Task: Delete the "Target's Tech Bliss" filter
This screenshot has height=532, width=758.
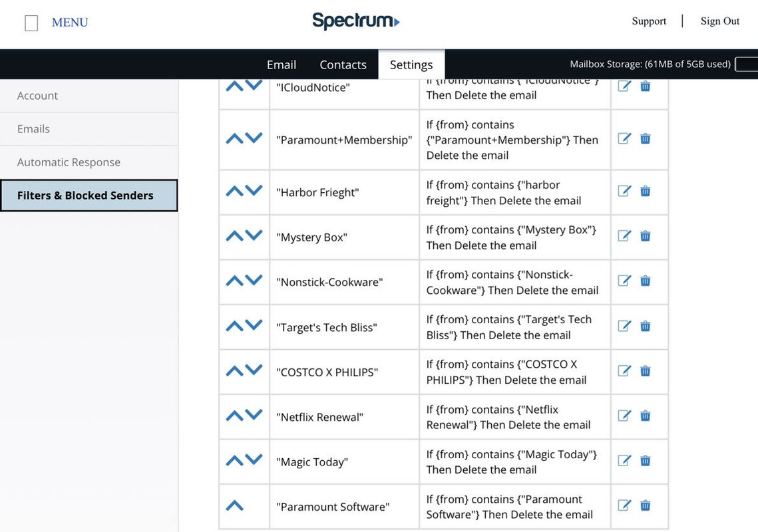Action: pyautogui.click(x=646, y=326)
